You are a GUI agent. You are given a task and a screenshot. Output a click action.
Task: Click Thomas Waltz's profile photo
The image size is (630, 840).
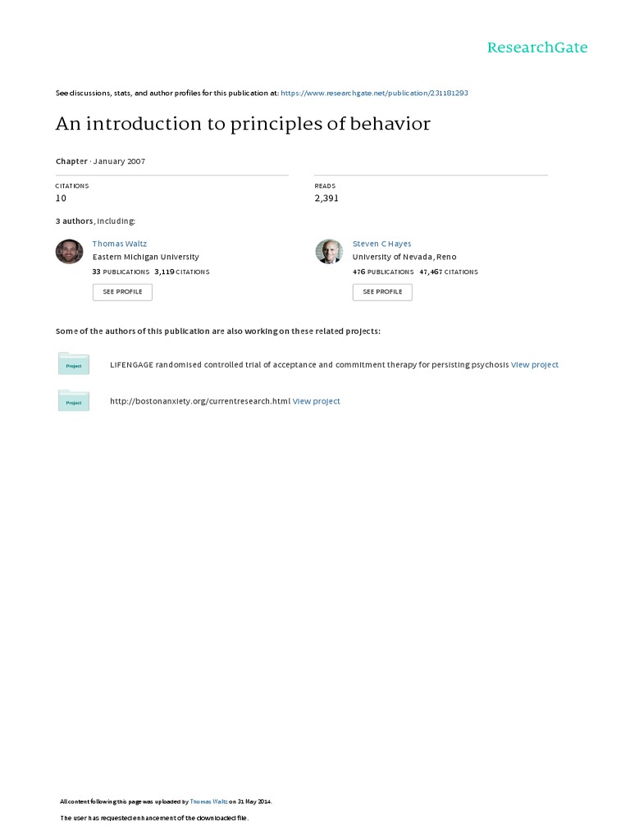tap(69, 252)
